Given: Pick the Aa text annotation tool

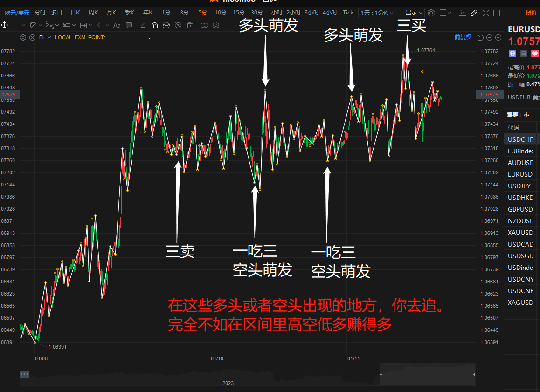Looking at the screenshot, I should (117, 25).
